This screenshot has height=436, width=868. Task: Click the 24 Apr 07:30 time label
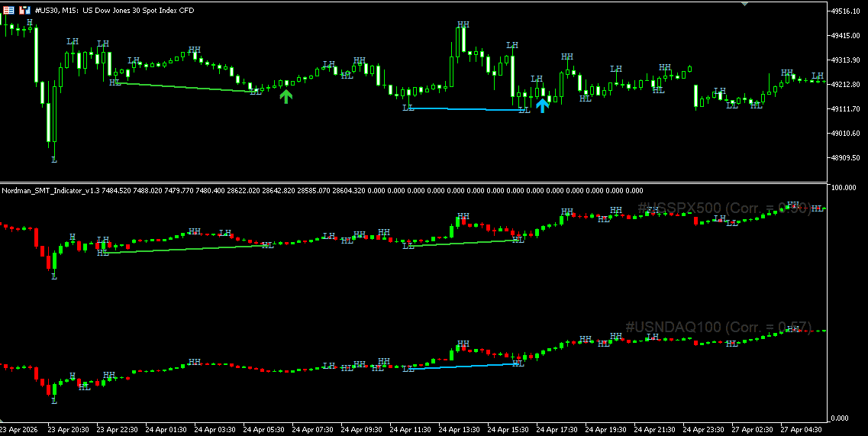click(x=312, y=429)
